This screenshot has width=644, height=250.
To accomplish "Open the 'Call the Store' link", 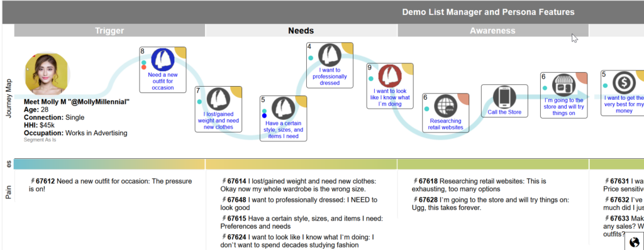I will click(x=504, y=112).
